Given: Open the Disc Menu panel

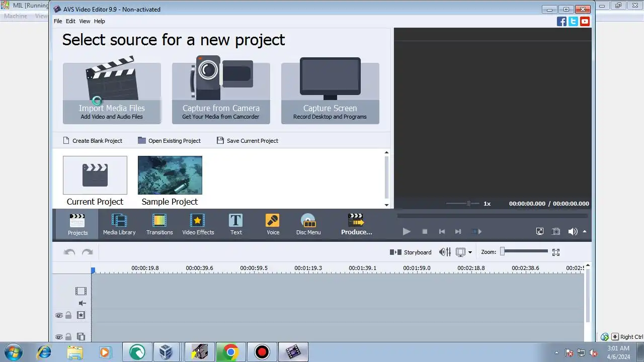Looking at the screenshot, I should click(308, 224).
